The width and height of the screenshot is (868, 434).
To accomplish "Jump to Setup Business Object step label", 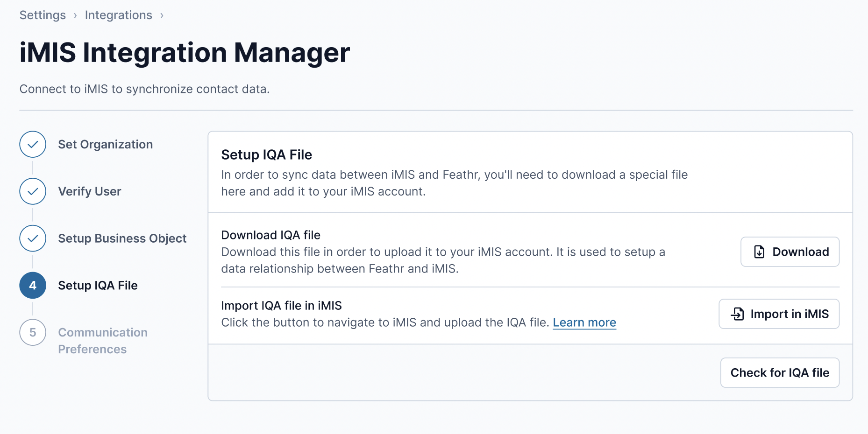I will coord(122,238).
